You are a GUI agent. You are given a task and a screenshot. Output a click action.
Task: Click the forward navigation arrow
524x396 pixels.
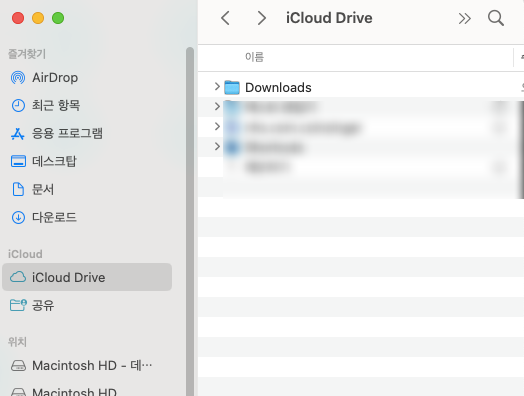pos(262,18)
